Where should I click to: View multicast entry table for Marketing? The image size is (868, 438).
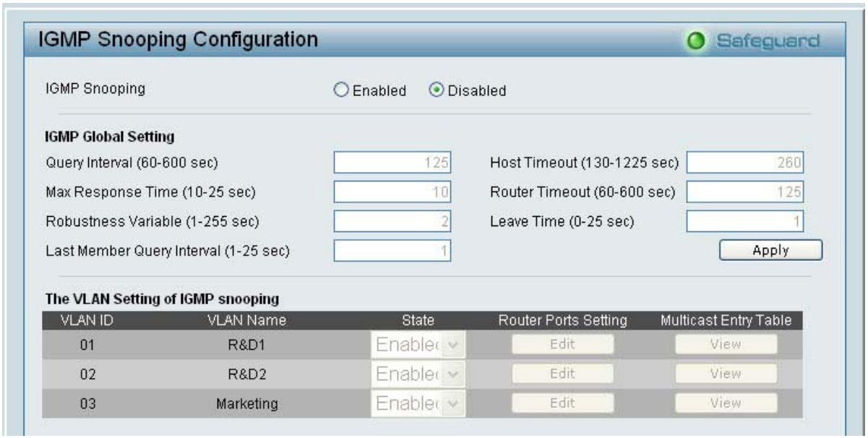tap(726, 403)
